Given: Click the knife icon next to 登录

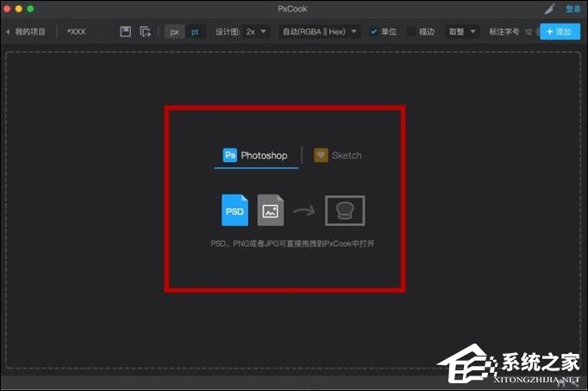Looking at the screenshot, I should tap(550, 9).
